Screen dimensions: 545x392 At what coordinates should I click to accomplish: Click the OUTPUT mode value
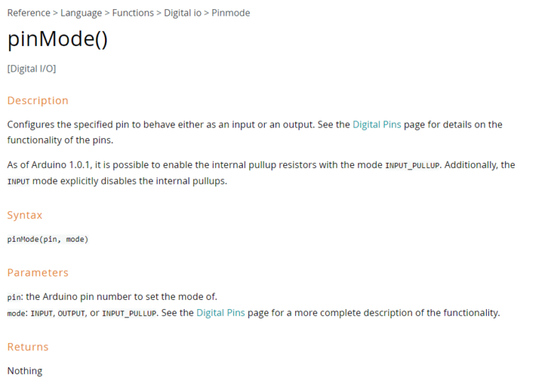pos(71,313)
